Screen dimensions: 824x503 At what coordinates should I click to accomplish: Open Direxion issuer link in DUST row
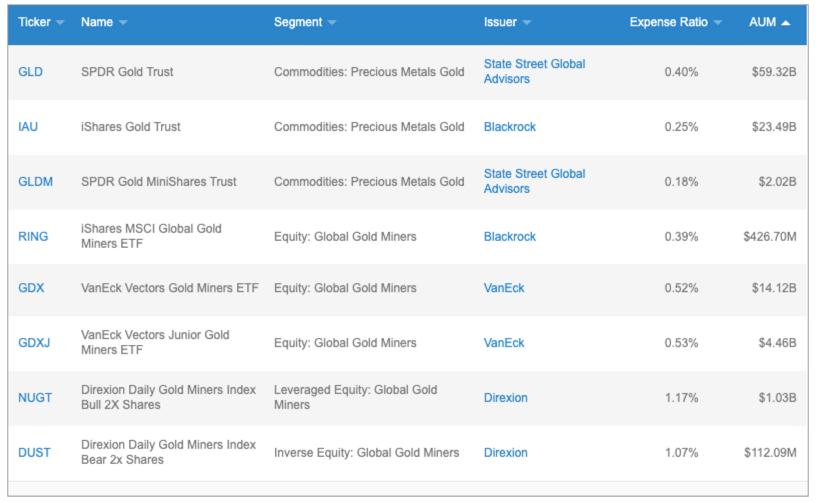[x=506, y=453]
